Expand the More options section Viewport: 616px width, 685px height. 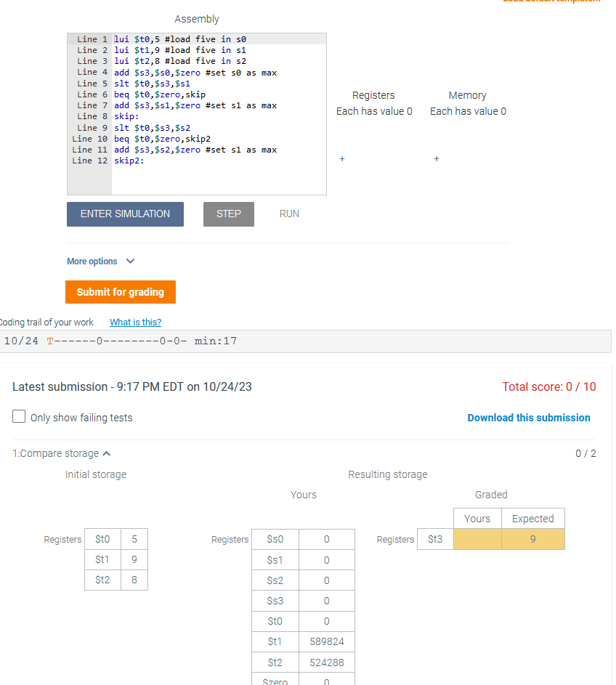[x=100, y=261]
